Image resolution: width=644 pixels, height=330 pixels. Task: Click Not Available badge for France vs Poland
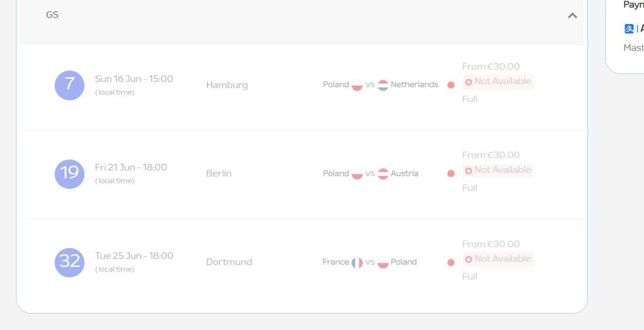tap(498, 259)
